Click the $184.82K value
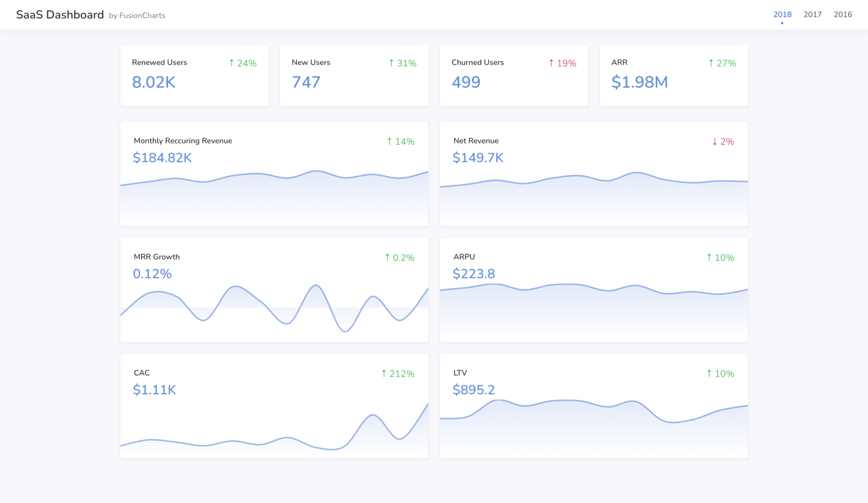The height and width of the screenshot is (503, 868). pos(162,158)
